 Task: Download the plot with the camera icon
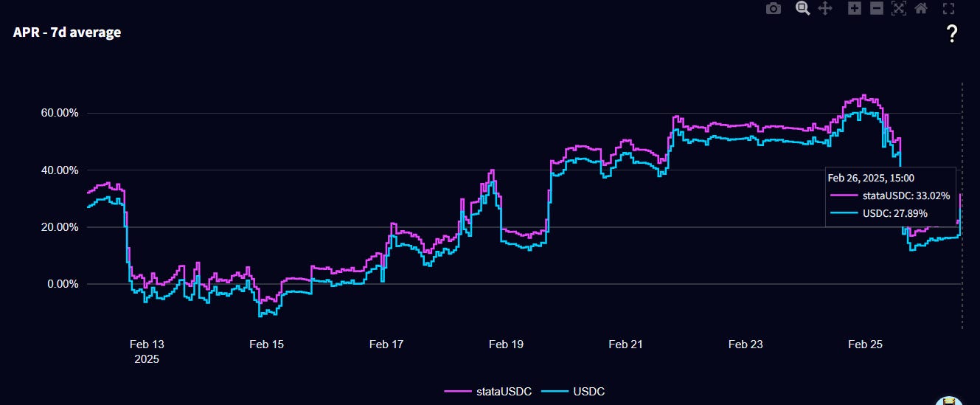774,9
